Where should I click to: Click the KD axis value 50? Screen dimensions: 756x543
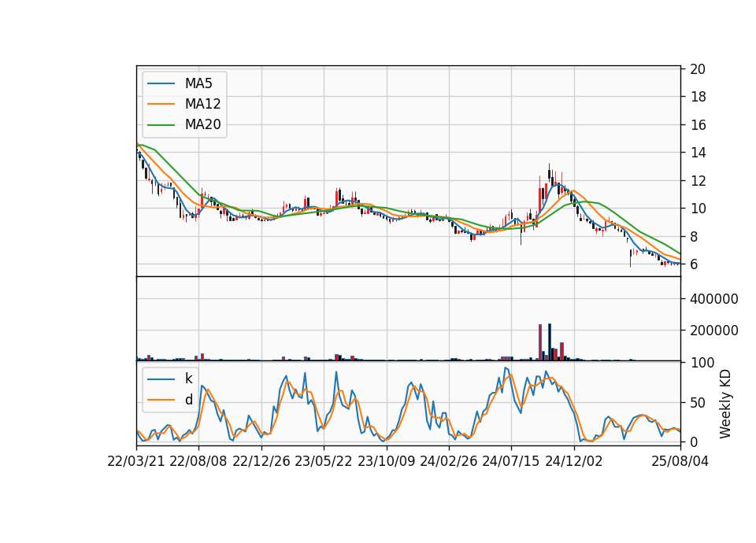point(698,402)
